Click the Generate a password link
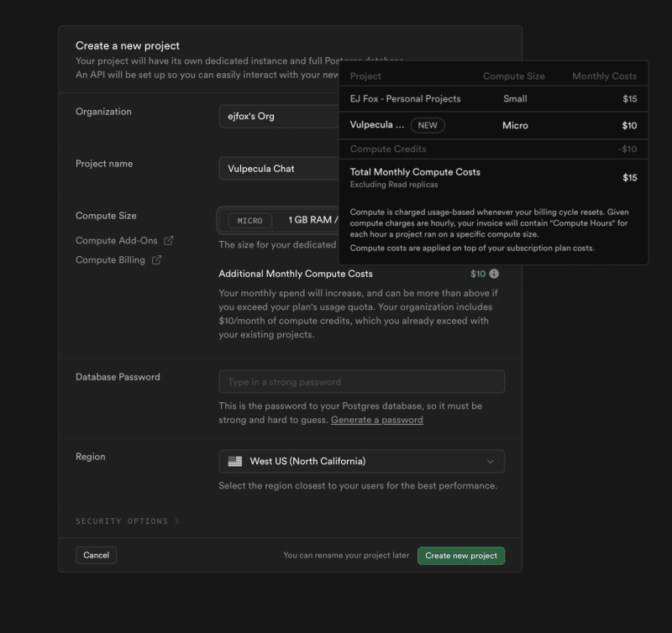This screenshot has height=633, width=672. [x=376, y=420]
